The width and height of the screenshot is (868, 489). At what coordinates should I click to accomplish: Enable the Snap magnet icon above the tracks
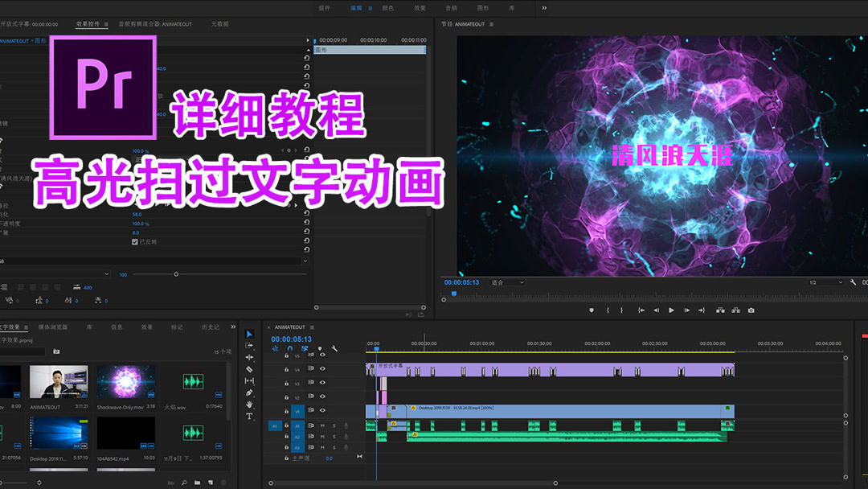(x=290, y=348)
